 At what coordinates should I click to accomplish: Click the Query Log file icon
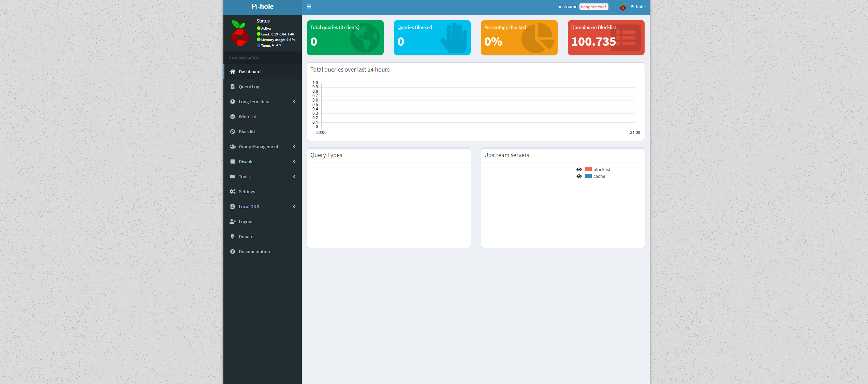point(233,87)
